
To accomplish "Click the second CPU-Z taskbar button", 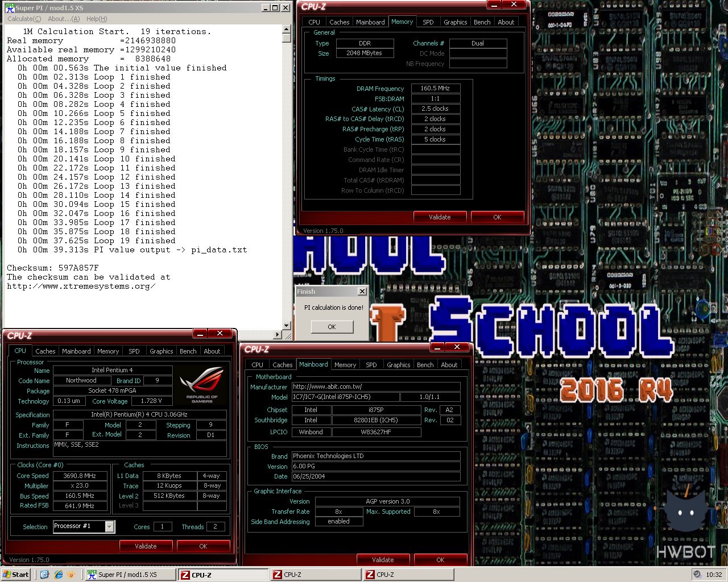I will pyautogui.click(x=316, y=575).
